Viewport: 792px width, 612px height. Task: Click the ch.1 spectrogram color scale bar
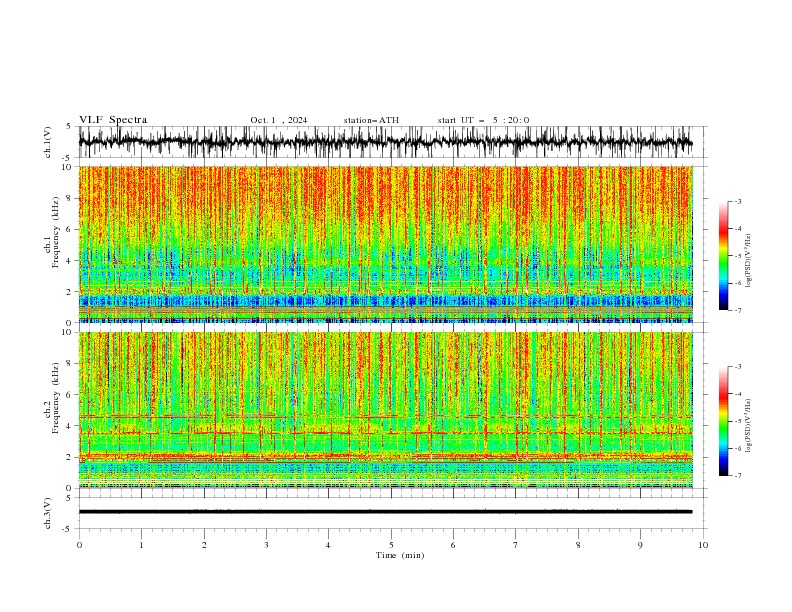723,256
